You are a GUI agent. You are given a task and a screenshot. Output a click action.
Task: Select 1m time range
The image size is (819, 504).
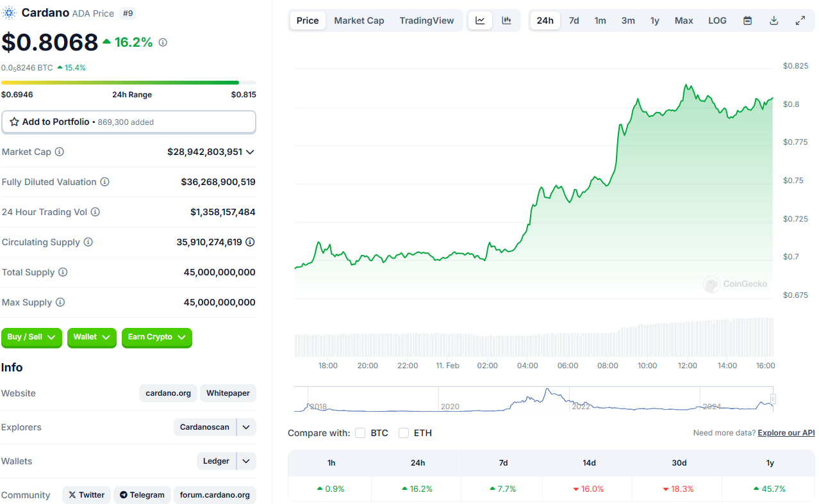click(x=600, y=20)
